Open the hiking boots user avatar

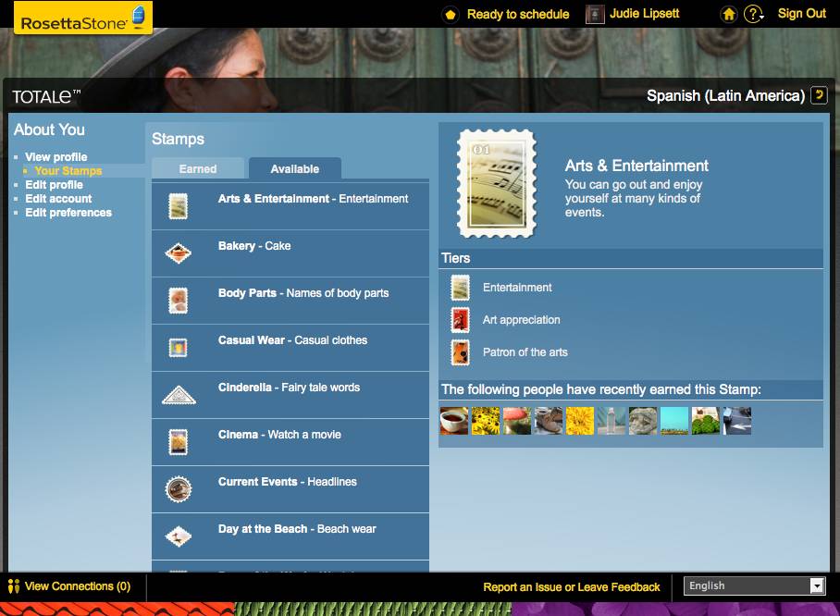[549, 421]
